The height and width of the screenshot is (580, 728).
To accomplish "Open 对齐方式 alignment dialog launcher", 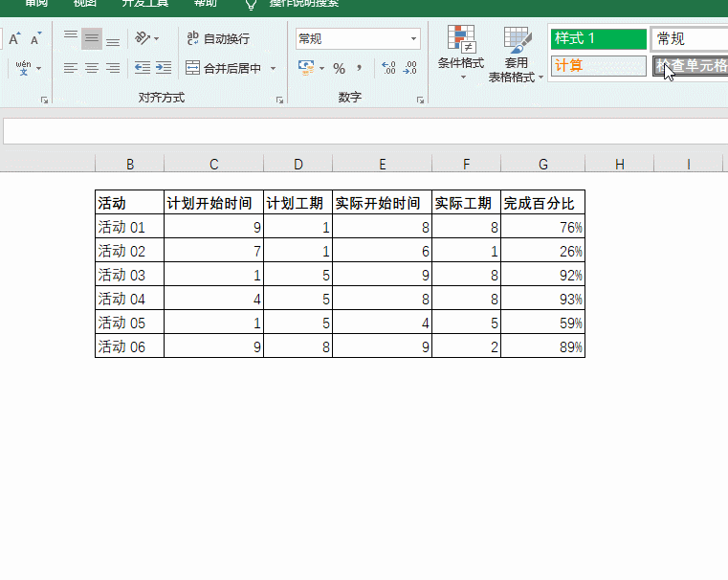I will tap(279, 100).
